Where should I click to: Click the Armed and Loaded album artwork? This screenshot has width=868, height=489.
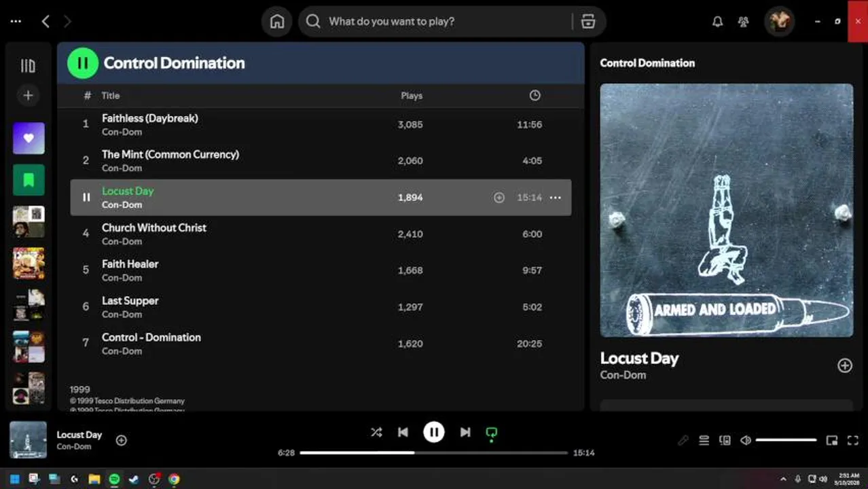coord(727,211)
